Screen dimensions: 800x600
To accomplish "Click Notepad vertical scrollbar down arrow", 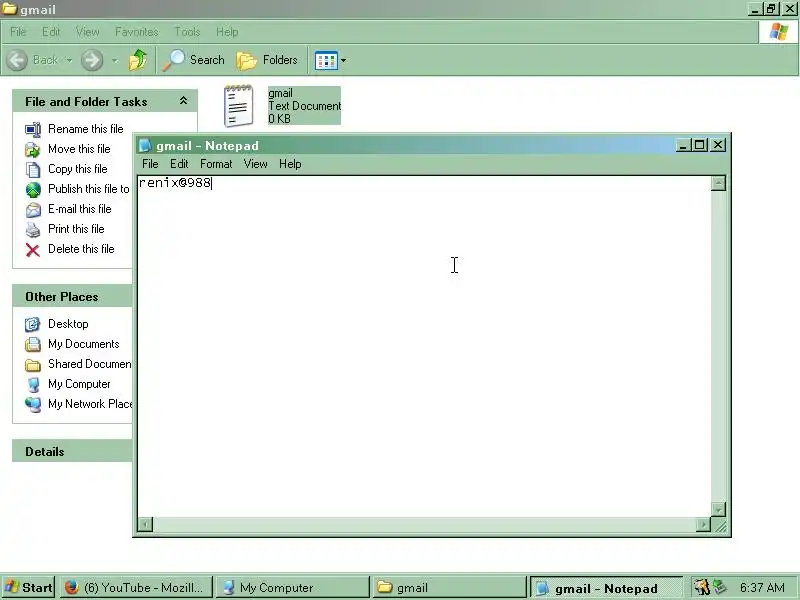I will [718, 509].
